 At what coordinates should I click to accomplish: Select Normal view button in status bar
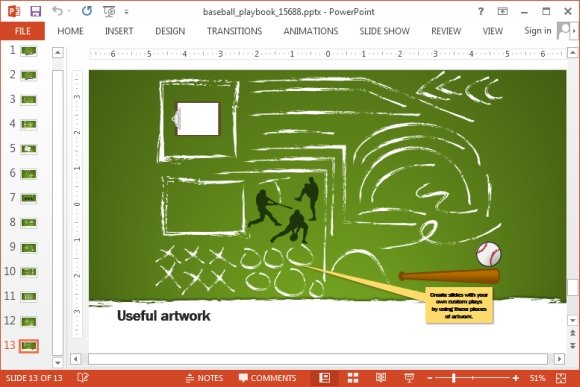click(x=324, y=378)
